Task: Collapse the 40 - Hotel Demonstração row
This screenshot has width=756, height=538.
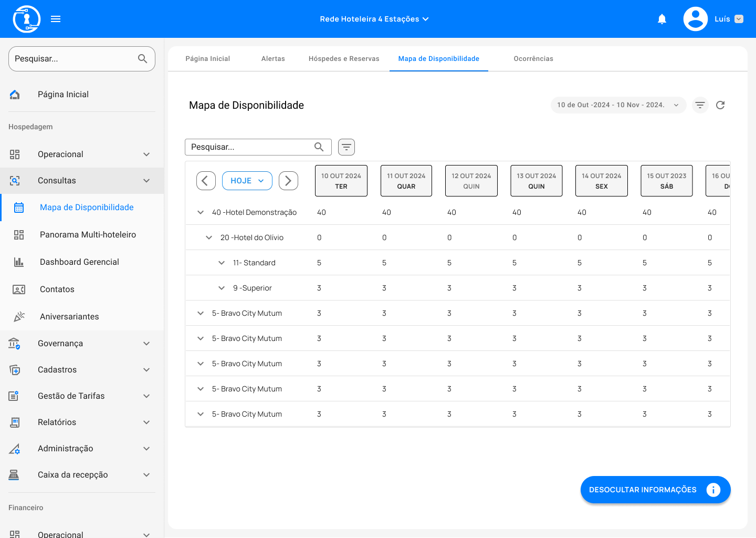Action: click(201, 212)
